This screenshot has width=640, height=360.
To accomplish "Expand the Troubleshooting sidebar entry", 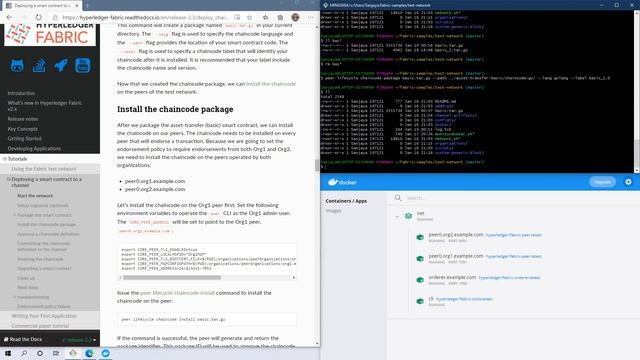I will tap(15, 297).
